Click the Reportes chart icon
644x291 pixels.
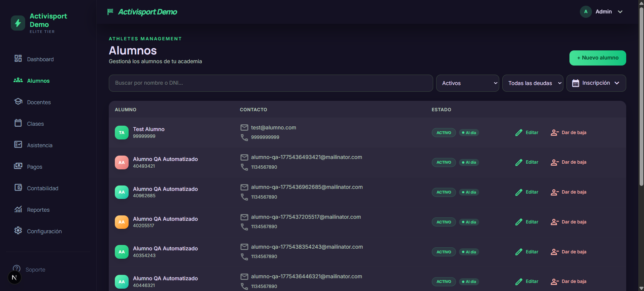[18, 209]
